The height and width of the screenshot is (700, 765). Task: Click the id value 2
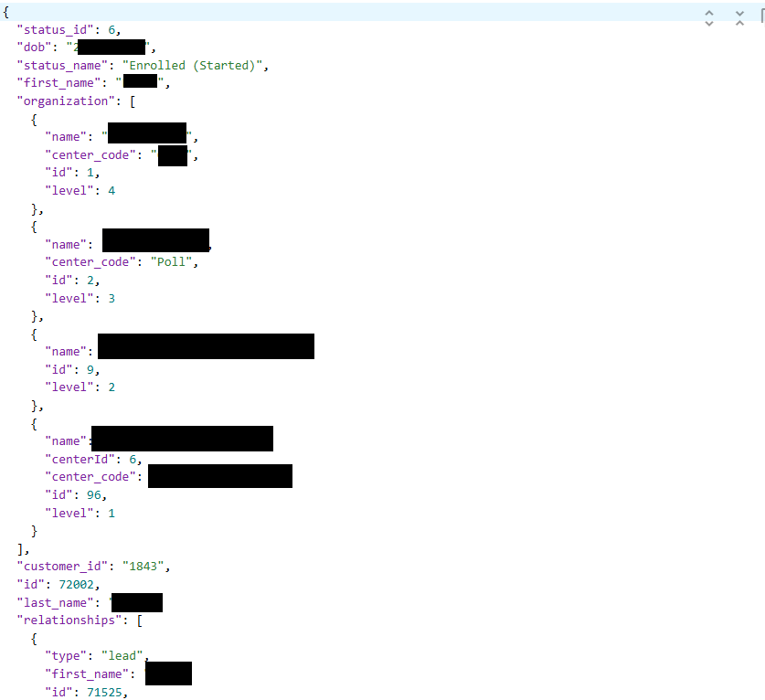point(90,280)
